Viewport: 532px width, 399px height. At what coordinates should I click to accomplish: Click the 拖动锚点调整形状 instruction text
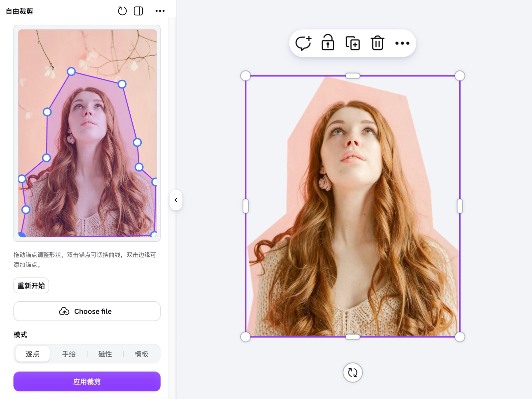point(85,260)
